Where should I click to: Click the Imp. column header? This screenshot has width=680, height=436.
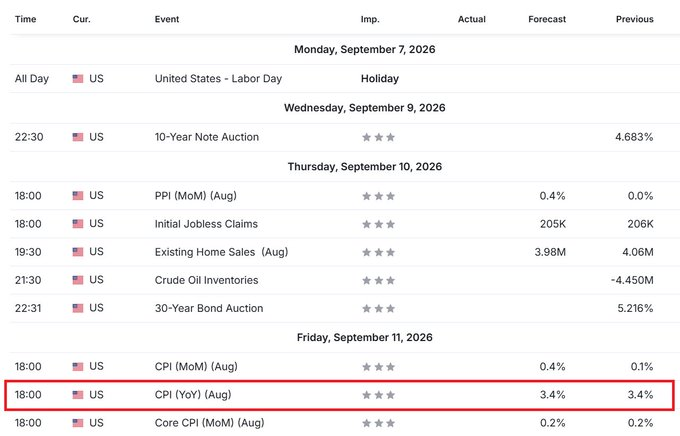click(x=370, y=19)
